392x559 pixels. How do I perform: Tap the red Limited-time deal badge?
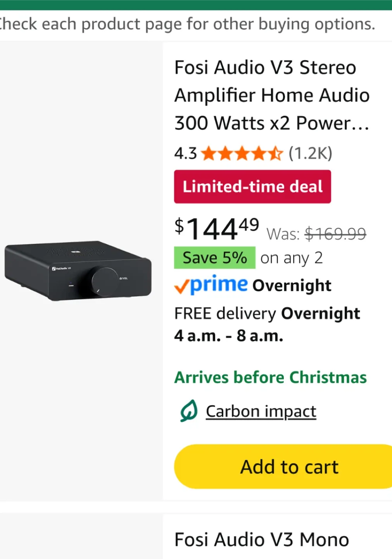click(x=252, y=187)
